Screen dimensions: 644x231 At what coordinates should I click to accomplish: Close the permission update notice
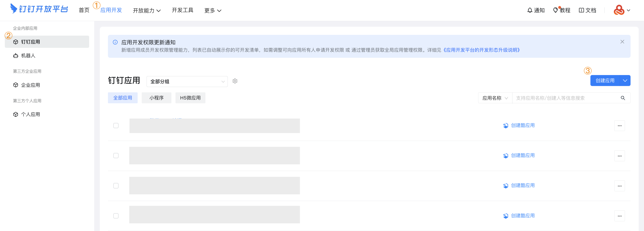coord(622,42)
